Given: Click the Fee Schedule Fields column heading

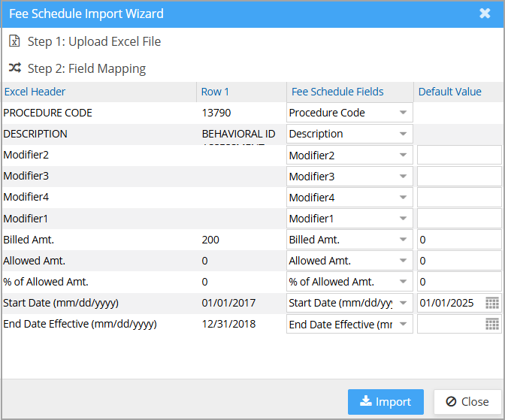Looking at the screenshot, I should coord(337,92).
